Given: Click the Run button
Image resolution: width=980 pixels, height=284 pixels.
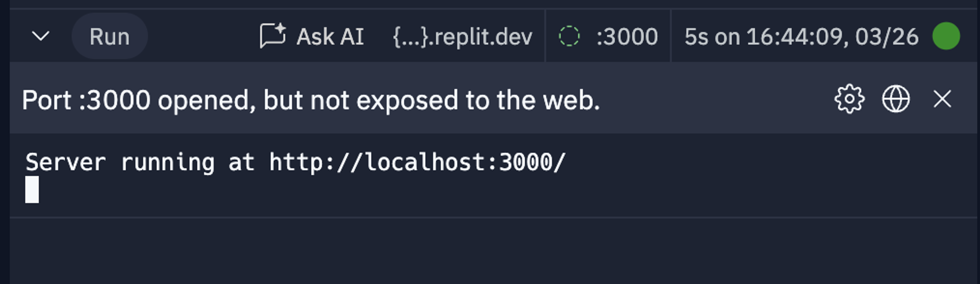Looking at the screenshot, I should [x=109, y=36].
